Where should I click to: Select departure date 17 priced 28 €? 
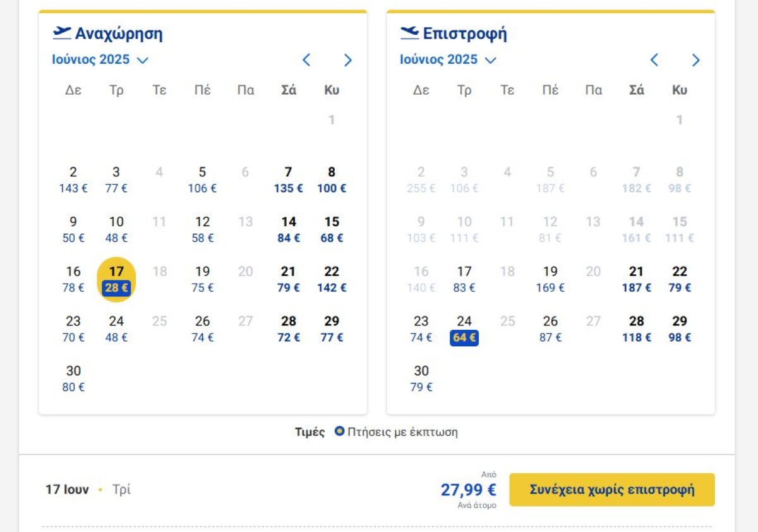116,279
